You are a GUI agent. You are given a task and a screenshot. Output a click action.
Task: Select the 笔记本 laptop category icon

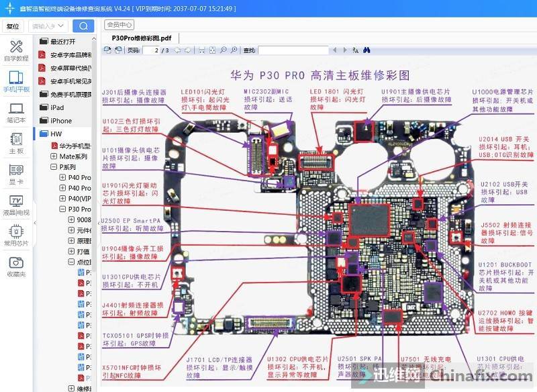[16, 112]
